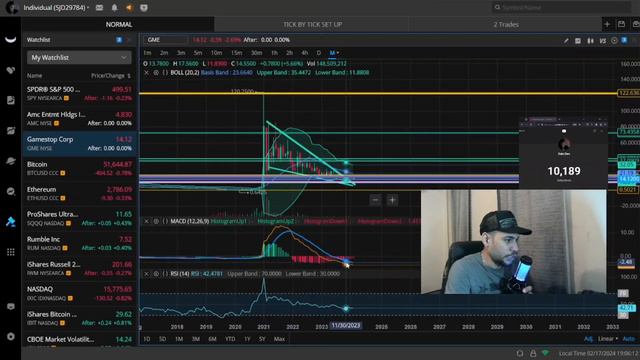Select Ethereum ETHUSD in the watchlist
The height and width of the screenshot is (360, 640).
pyautogui.click(x=79, y=193)
